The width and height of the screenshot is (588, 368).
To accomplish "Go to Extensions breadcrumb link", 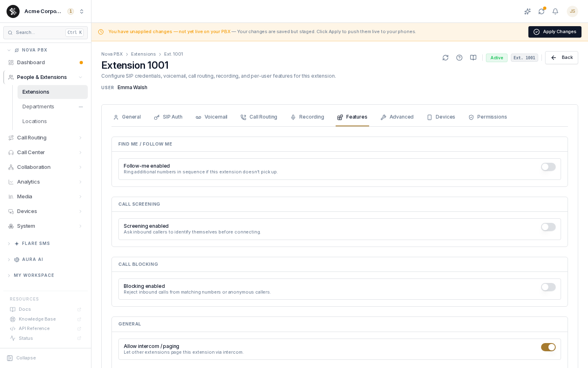I will click(143, 54).
